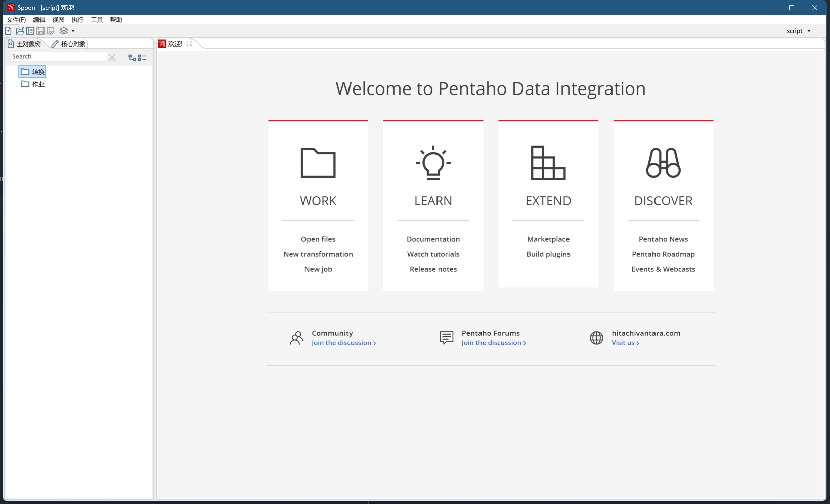This screenshot has height=504, width=830.
Task: Open the 文件(F) menu
Action: (16, 20)
